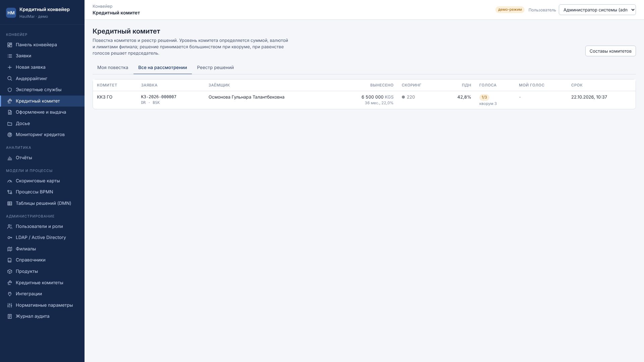Click the Таблицы решений (DMN) table icon
This screenshot has height=362, width=644.
point(10,203)
